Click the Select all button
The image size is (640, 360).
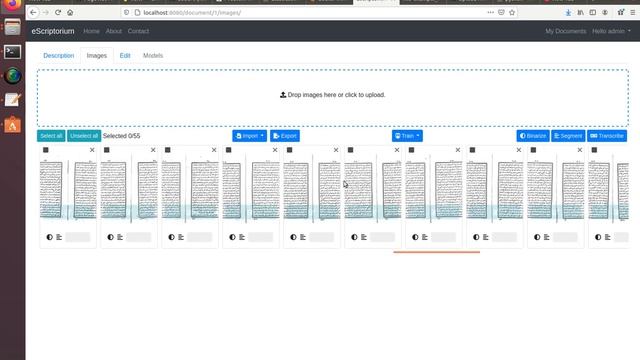pyautogui.click(x=51, y=136)
